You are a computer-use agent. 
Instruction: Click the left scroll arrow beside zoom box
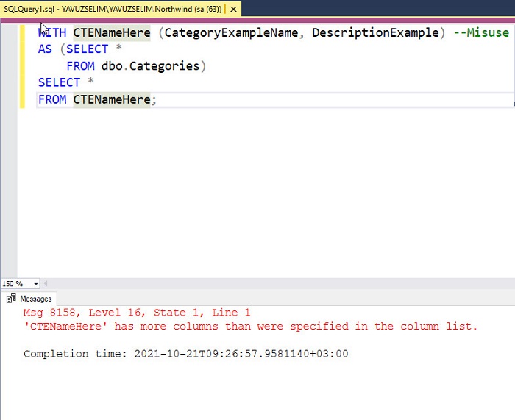point(46,283)
